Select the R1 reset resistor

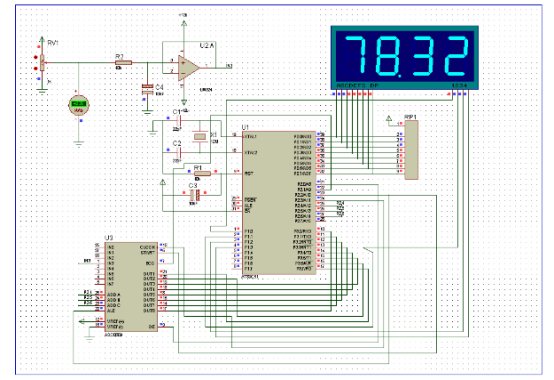[202, 173]
